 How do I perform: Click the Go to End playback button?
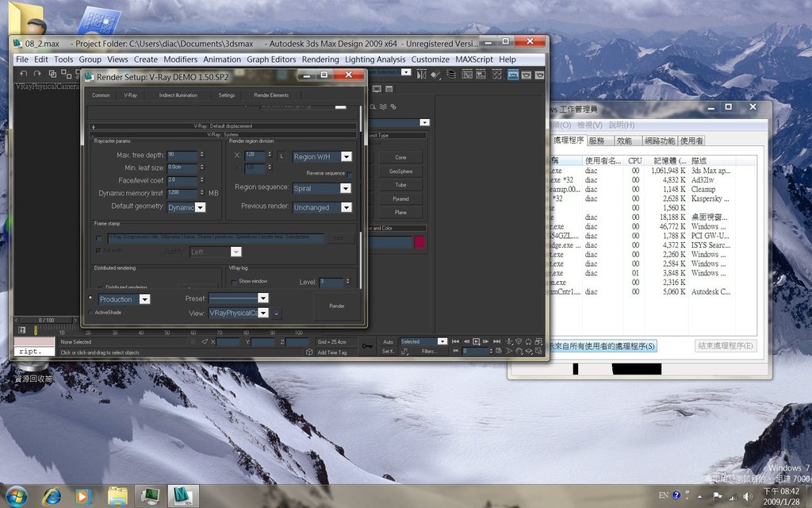[x=496, y=341]
